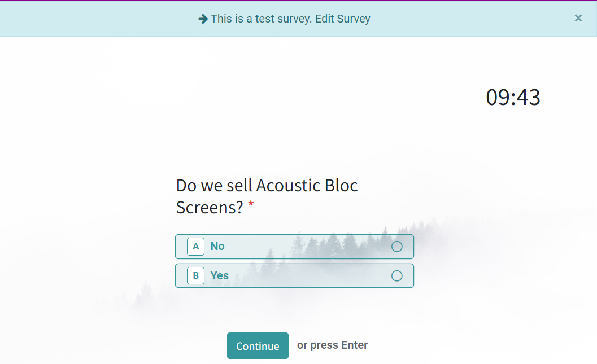Choose the Yes answer label
Viewport: 597px width, 364px height.
[x=220, y=275]
